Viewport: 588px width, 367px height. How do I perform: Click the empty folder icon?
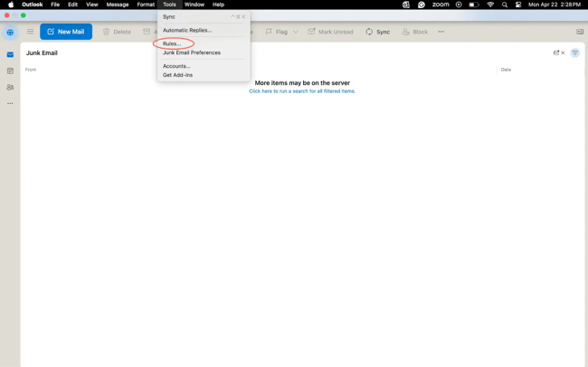pos(559,52)
